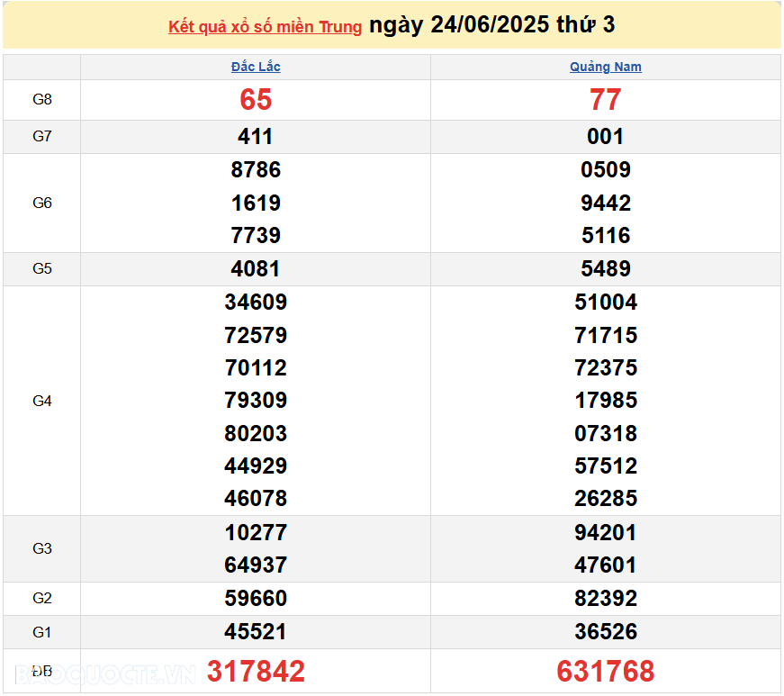The height and width of the screenshot is (696, 784).
Task: Click G4 number 72375
Action: click(x=606, y=368)
